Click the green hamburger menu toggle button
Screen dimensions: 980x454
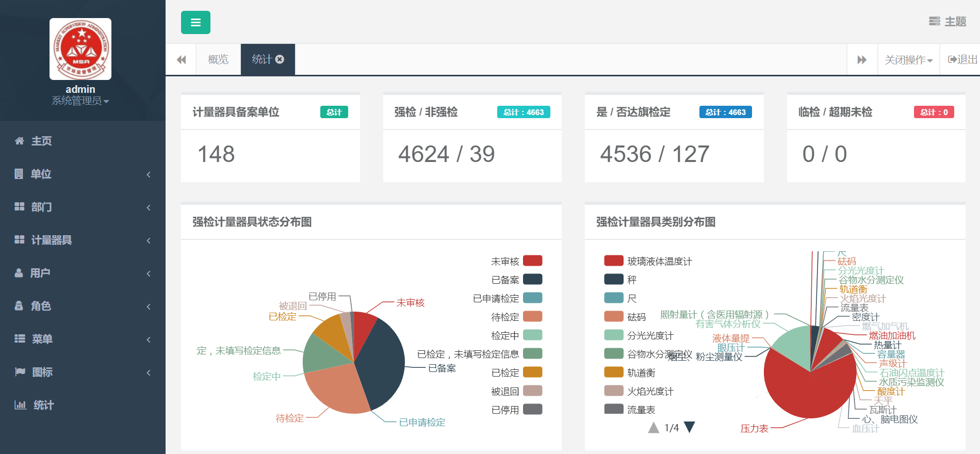click(195, 22)
